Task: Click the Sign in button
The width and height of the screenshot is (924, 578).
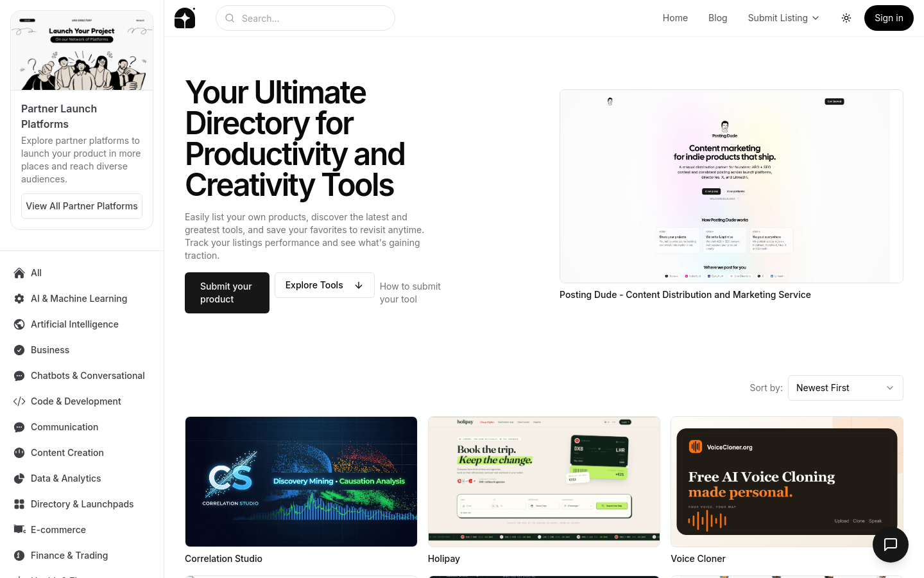Action: [889, 18]
